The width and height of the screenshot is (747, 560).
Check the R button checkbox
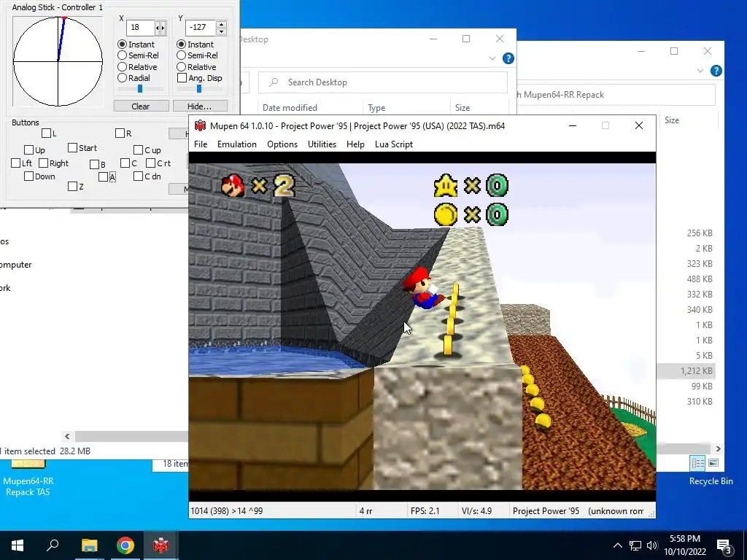click(x=120, y=133)
